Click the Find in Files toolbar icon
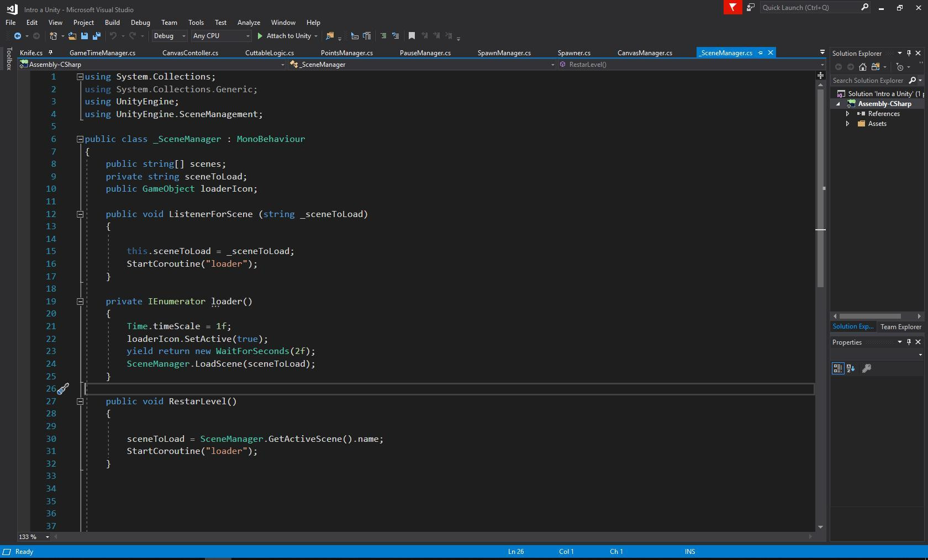This screenshot has height=560, width=928. point(330,36)
